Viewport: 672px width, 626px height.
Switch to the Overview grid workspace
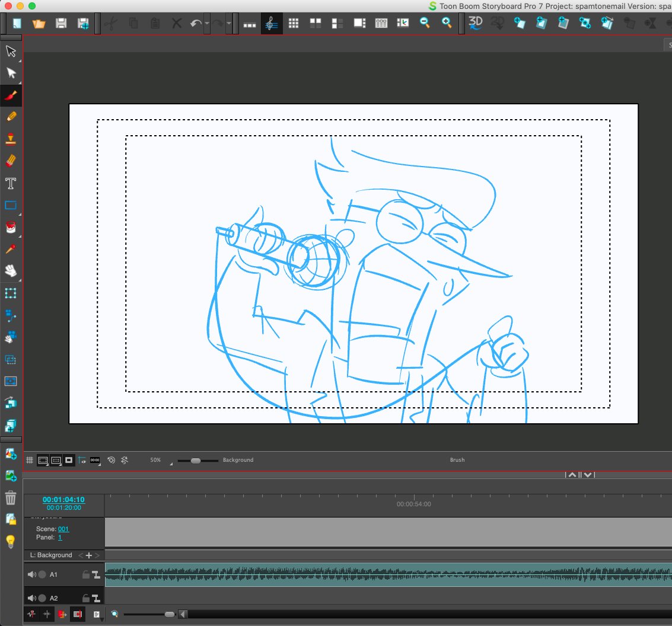point(294,23)
